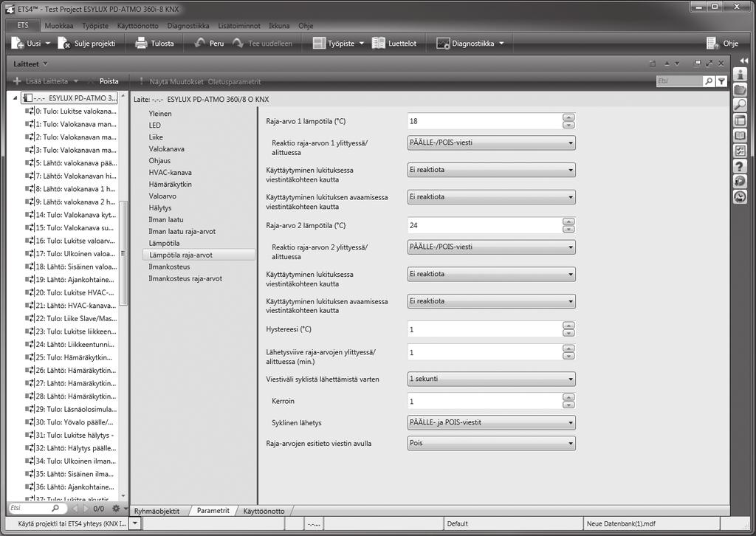Open Reaktio raja-arvon 1 ylittyessä dropdown
756x536 pixels.
click(x=491, y=142)
